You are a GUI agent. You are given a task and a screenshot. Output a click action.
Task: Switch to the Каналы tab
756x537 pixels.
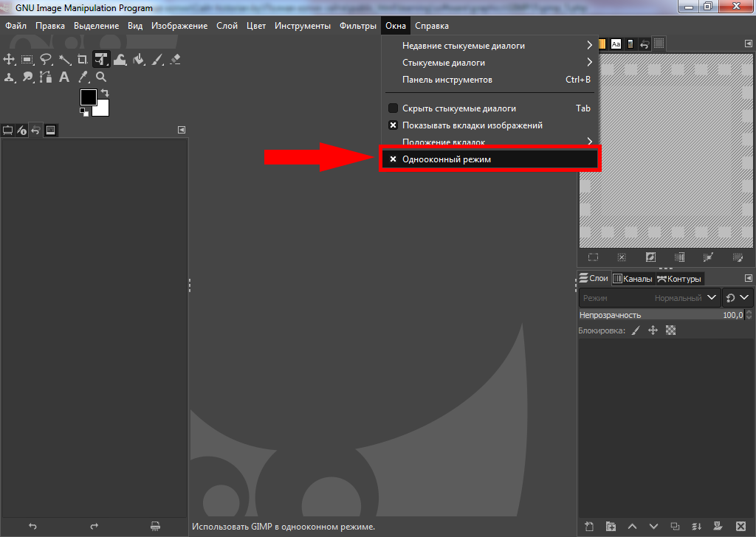(x=633, y=279)
